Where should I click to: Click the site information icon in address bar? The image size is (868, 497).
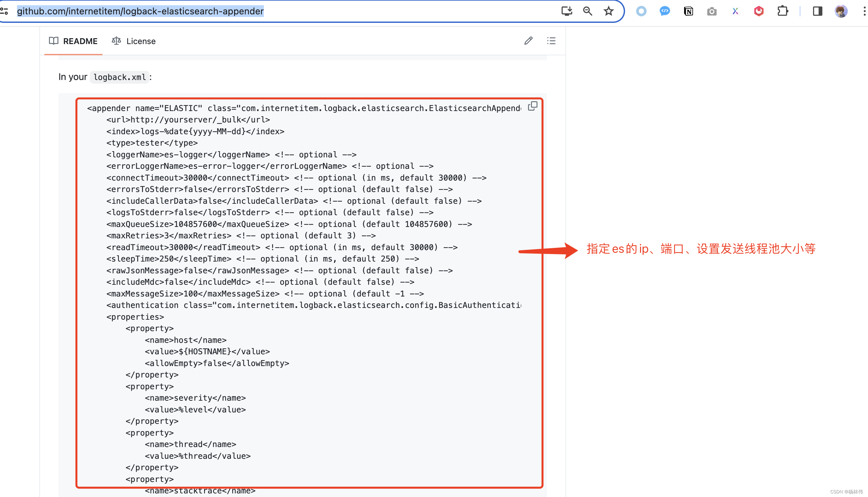tap(4, 11)
